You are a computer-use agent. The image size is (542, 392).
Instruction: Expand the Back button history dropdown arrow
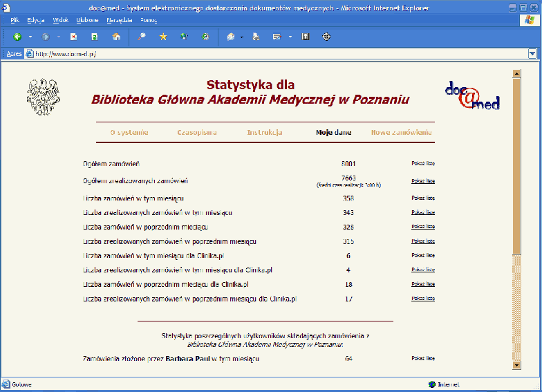pos(30,37)
